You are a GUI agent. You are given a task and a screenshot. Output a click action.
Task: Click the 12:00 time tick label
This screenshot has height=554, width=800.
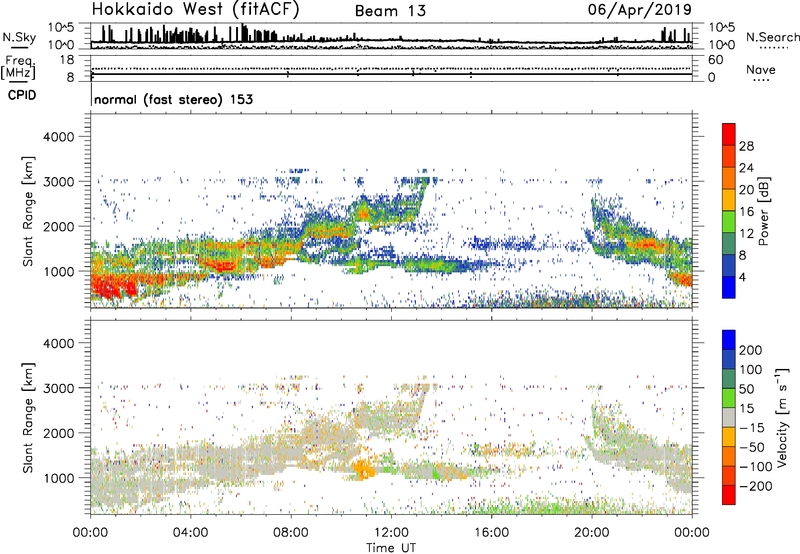pyautogui.click(x=391, y=533)
